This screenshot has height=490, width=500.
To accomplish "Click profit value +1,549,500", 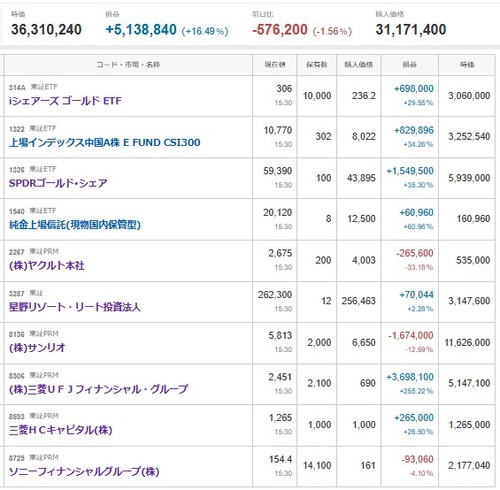I will tap(410, 171).
